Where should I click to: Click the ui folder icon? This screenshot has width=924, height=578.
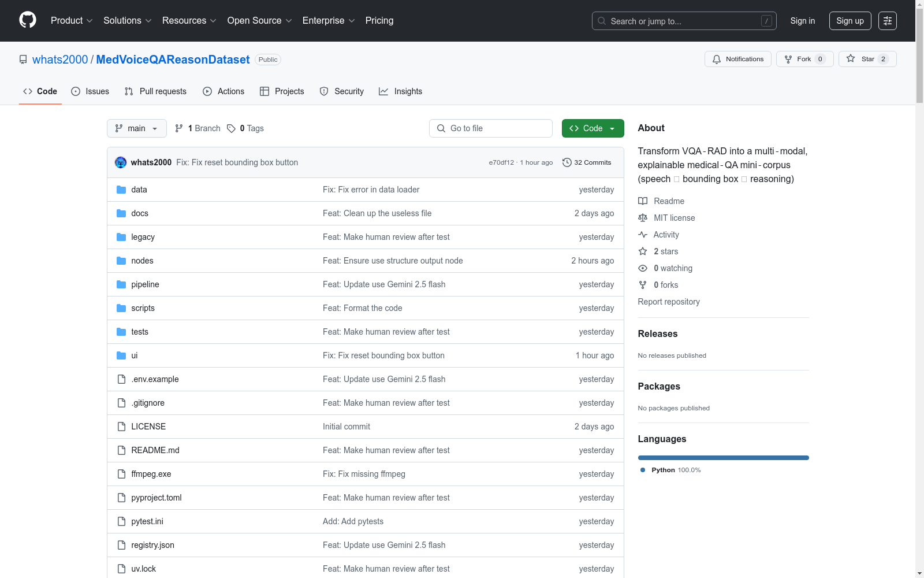click(x=121, y=355)
